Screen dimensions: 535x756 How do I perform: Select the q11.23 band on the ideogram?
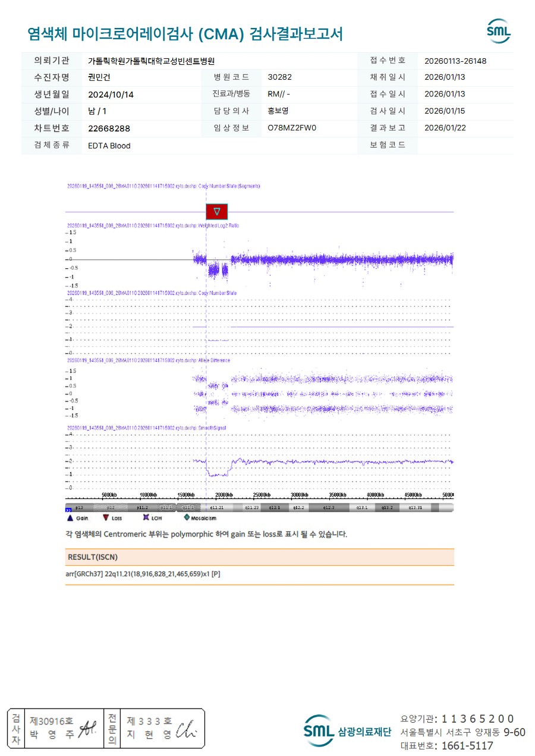252,508
